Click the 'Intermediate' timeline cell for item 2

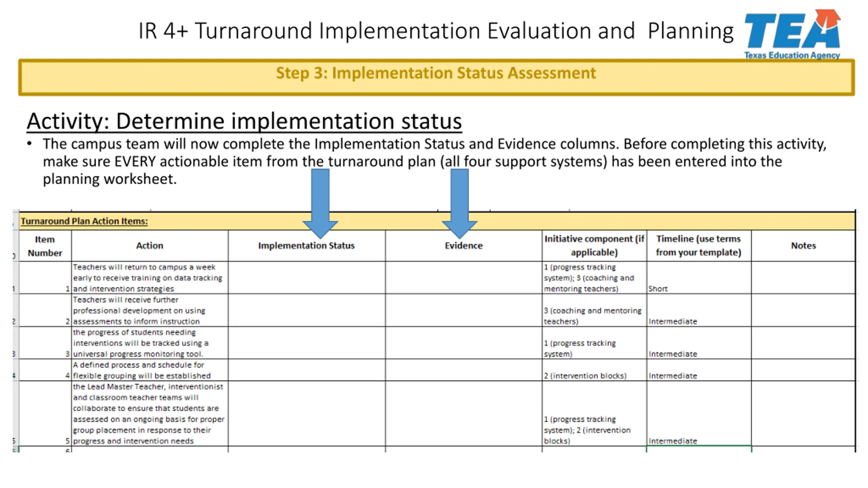click(x=699, y=310)
